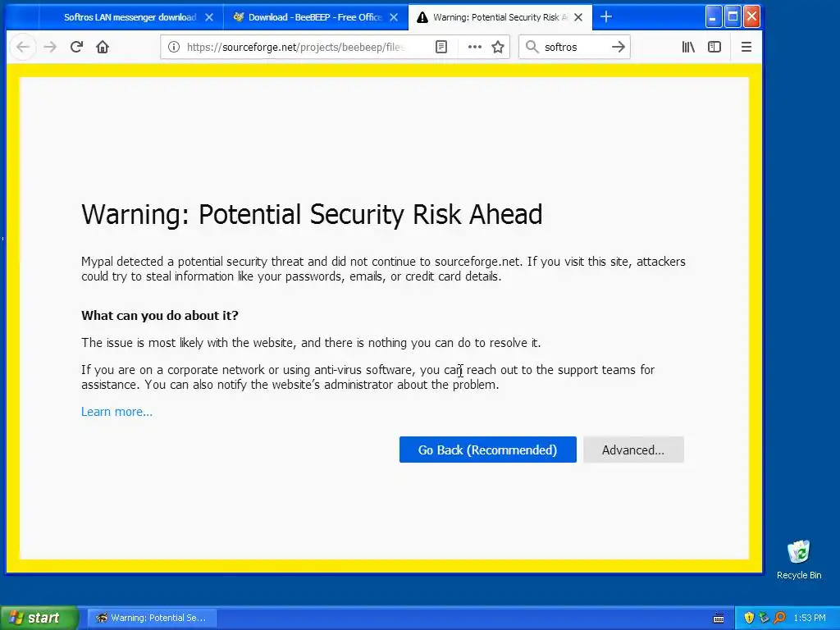
Task: Bookmark this page with the star
Action: [498, 47]
